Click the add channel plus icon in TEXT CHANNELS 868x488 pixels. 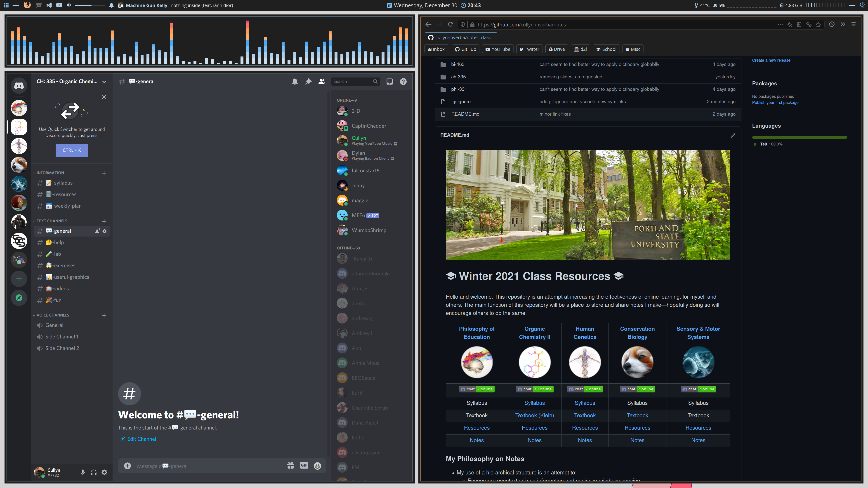[104, 221]
